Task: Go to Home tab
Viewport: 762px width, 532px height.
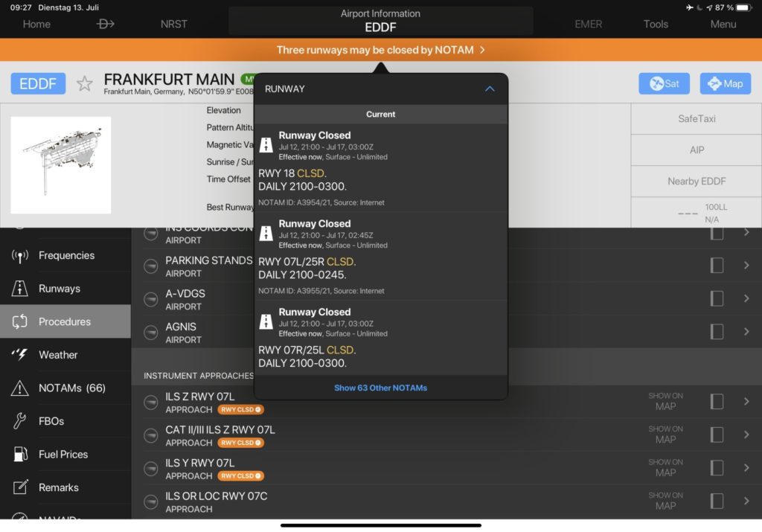Action: pos(36,24)
